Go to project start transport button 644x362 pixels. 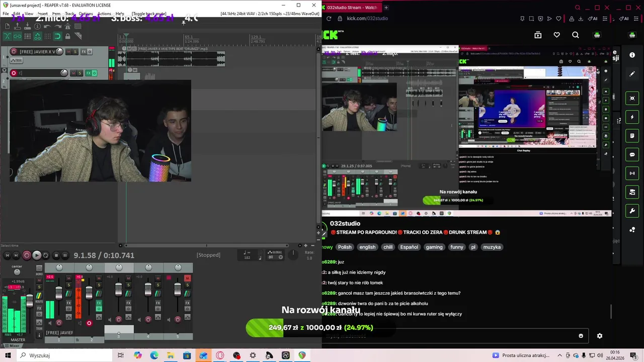[x=7, y=255]
